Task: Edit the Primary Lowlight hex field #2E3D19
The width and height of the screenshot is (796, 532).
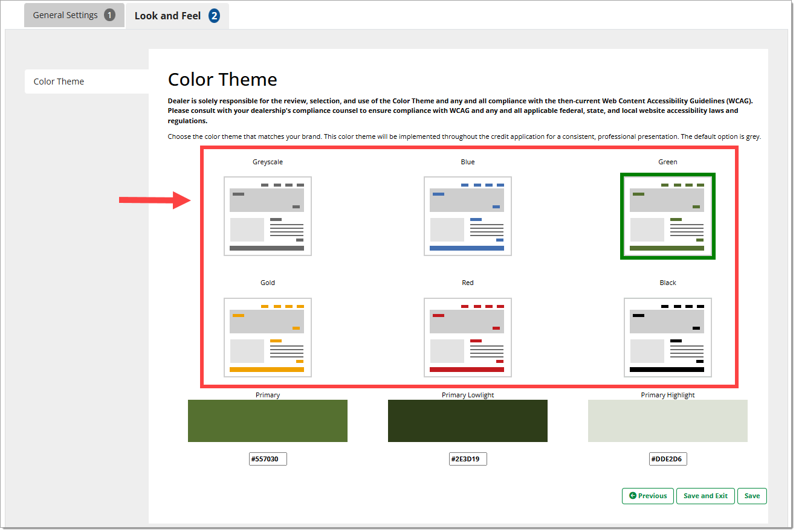Action: coord(467,459)
